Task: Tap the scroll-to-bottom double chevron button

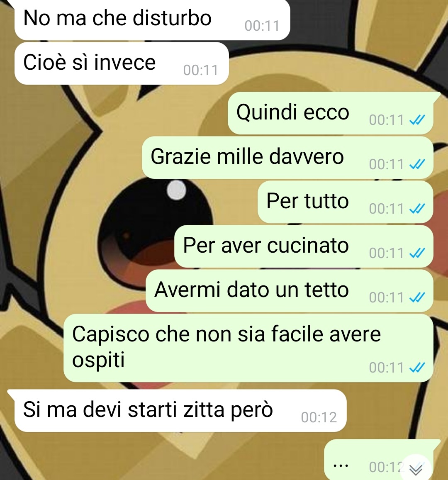Action: pyautogui.click(x=416, y=468)
